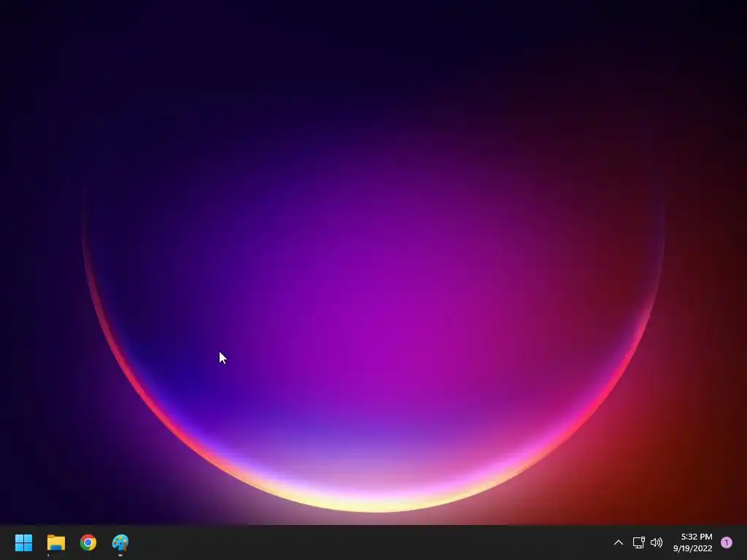Open File Explorer from the taskbar

(55, 542)
